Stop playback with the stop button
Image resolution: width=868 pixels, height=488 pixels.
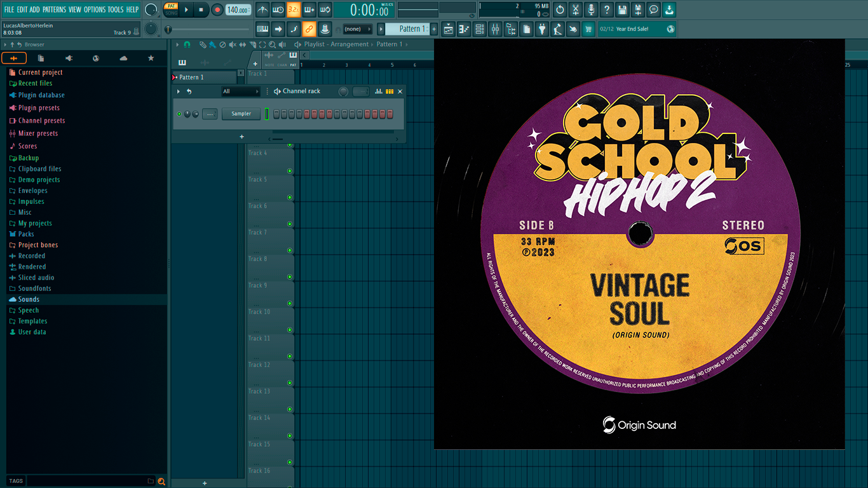coord(201,10)
